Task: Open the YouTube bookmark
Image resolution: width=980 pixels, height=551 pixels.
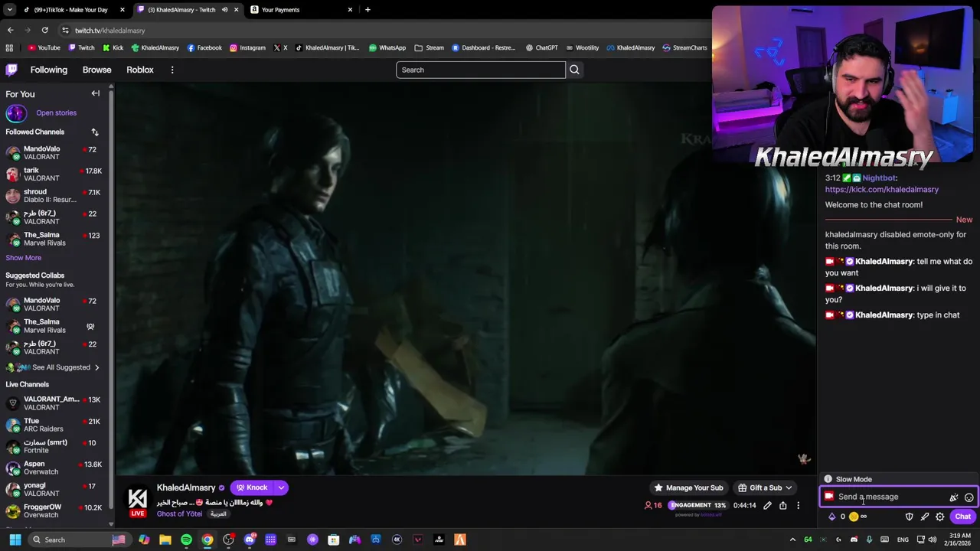Action: point(44,47)
